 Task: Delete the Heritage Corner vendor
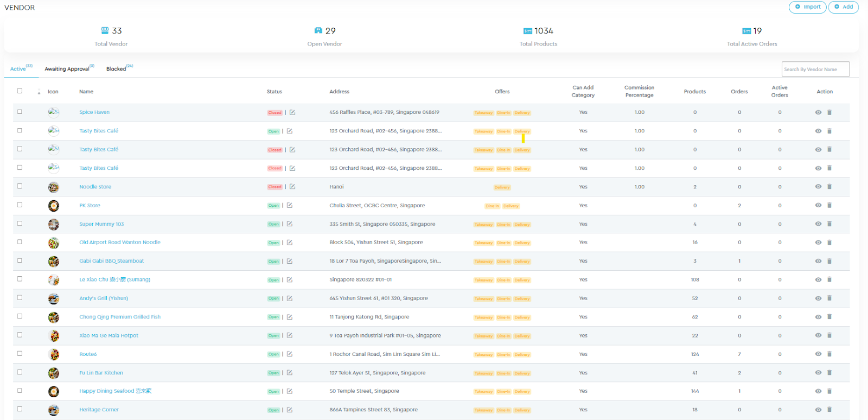coord(829,410)
